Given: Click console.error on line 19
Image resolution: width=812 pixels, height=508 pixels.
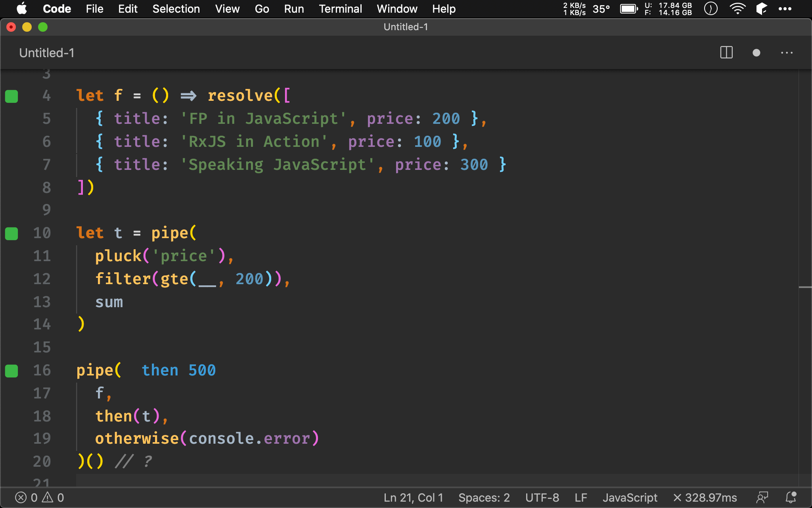Looking at the screenshot, I should (x=249, y=439).
